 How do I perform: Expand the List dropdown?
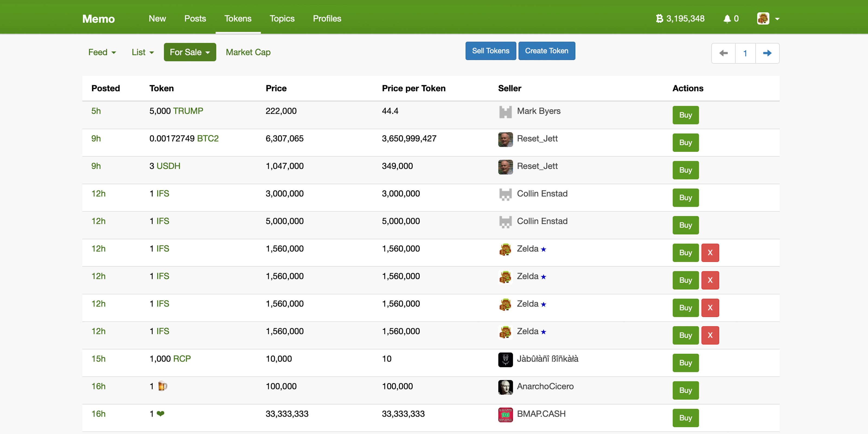(142, 52)
